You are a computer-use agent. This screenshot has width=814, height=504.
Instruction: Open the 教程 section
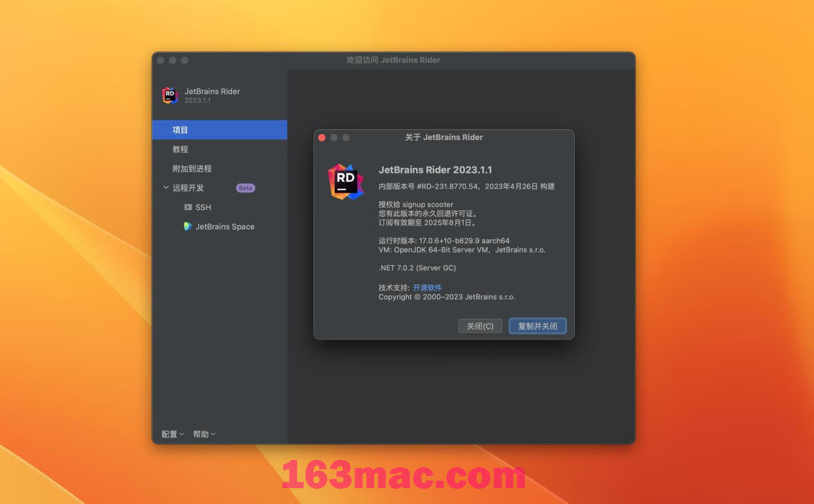tap(219, 149)
